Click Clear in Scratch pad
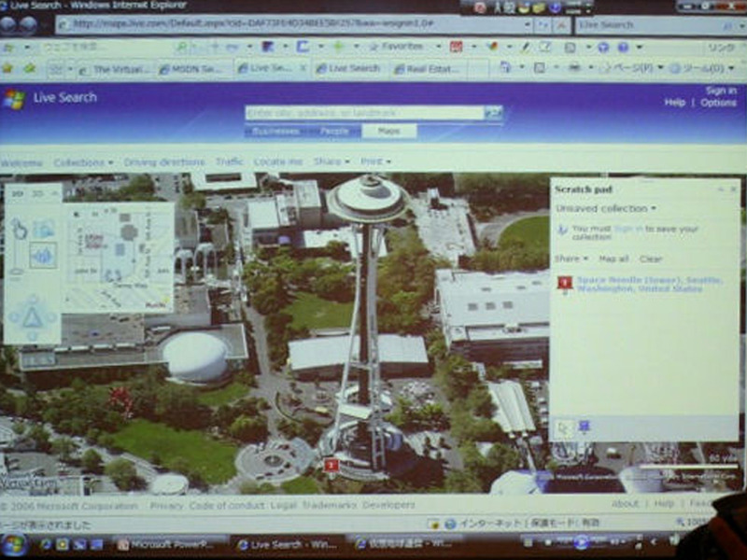Screen dimensions: 747x560 pos(651,259)
